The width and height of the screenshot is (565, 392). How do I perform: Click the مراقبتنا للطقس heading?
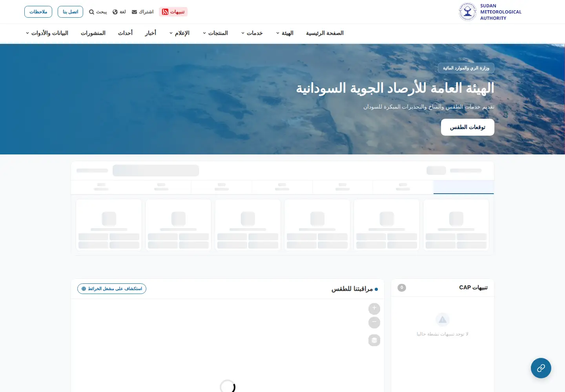352,289
